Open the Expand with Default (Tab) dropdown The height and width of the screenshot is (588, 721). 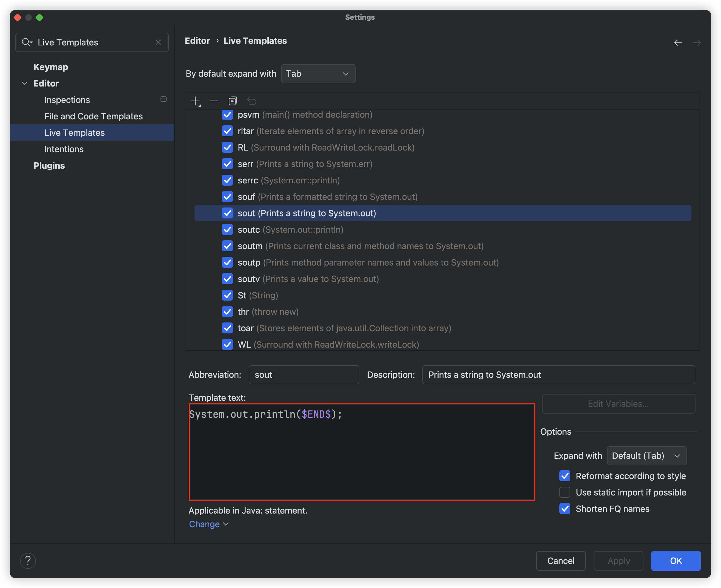(646, 456)
